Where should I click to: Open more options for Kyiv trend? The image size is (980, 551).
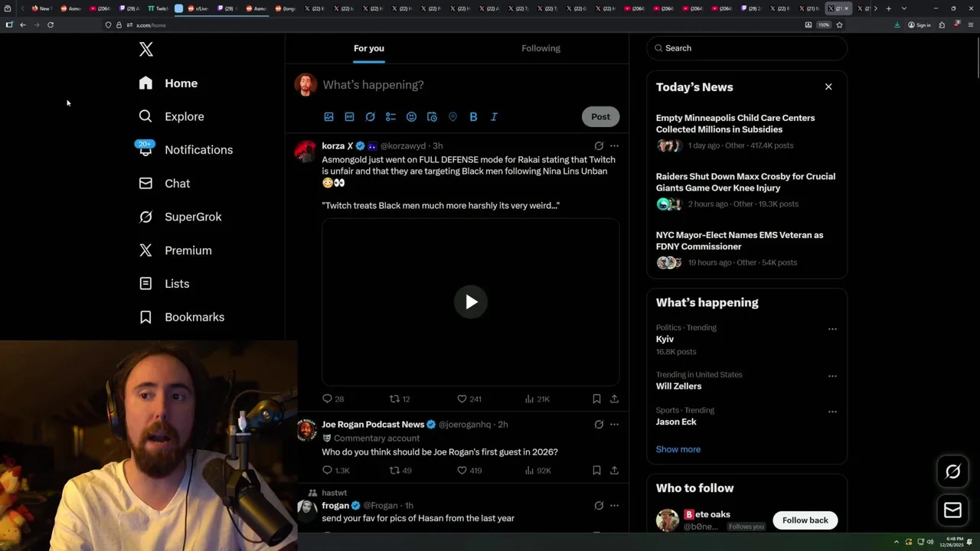(832, 329)
